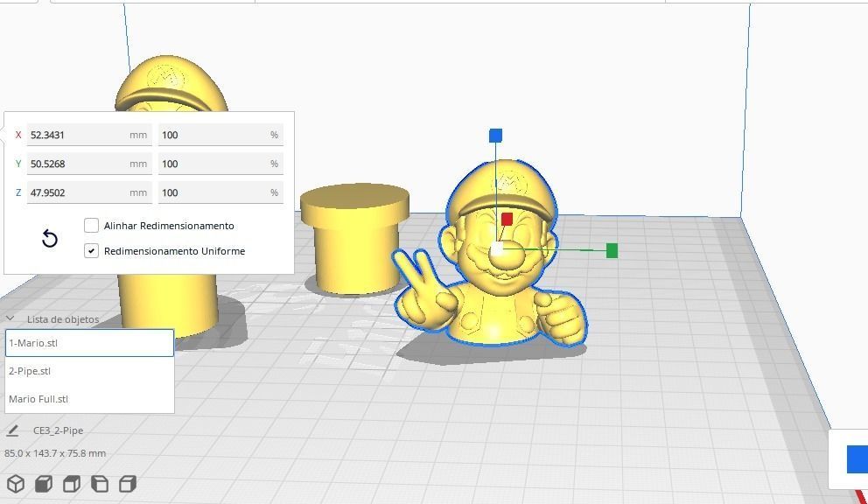
Task: Click the 85.0 x 143.7 x 75.8 mm dimensions text
Action: click(55, 453)
